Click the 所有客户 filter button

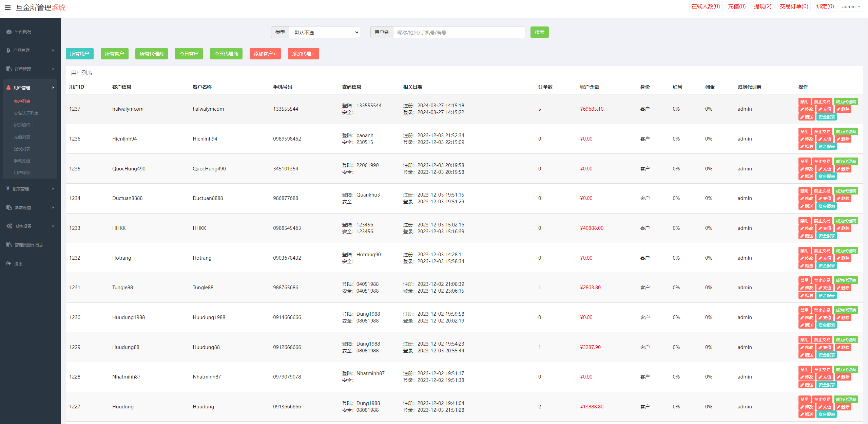[x=114, y=54]
